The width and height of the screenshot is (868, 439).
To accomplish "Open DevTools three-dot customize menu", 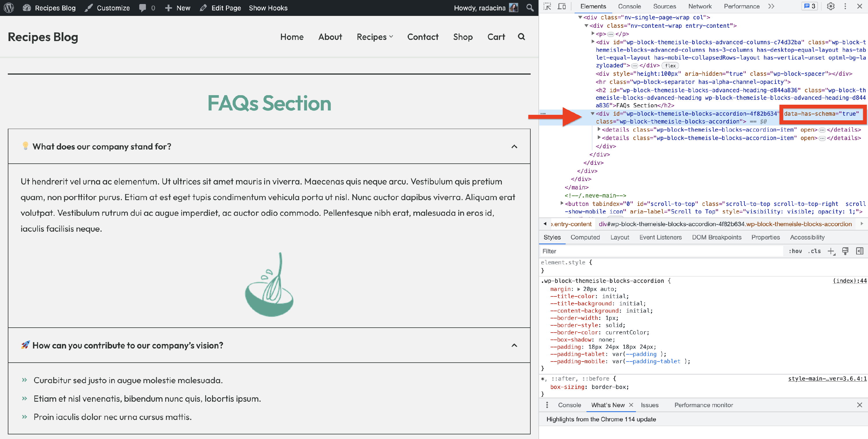I will click(x=845, y=6).
